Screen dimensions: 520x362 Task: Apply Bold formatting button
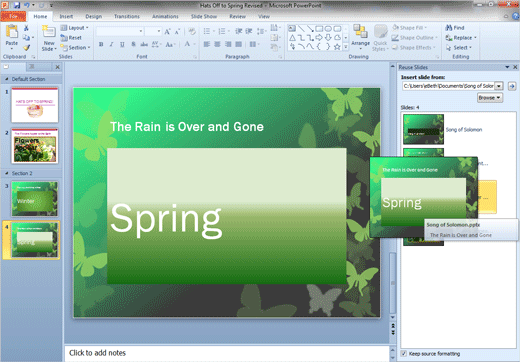101,44
